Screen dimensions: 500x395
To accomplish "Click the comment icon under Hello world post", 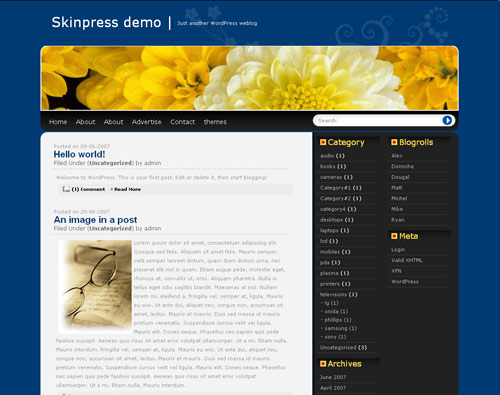I will pyautogui.click(x=66, y=189).
